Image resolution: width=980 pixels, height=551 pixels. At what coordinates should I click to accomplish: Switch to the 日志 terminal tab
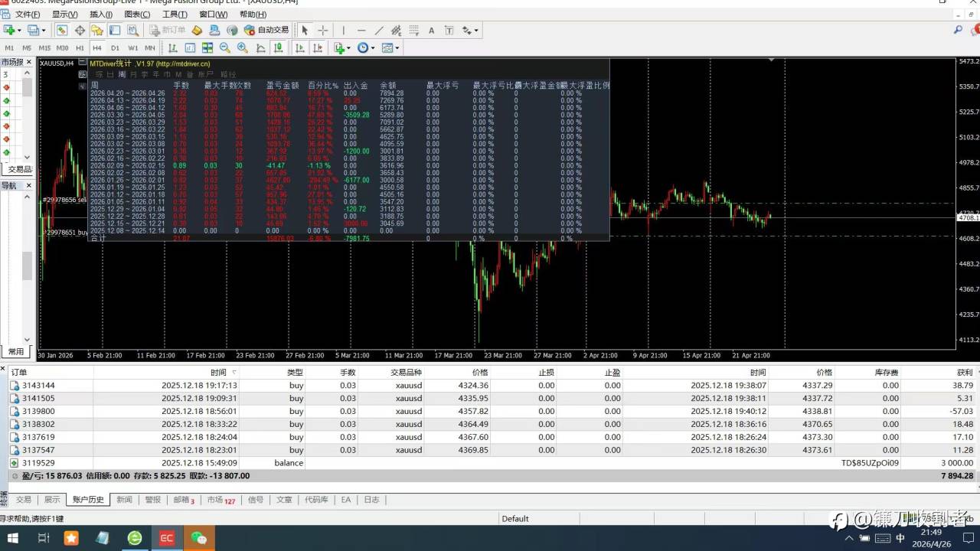click(x=371, y=500)
